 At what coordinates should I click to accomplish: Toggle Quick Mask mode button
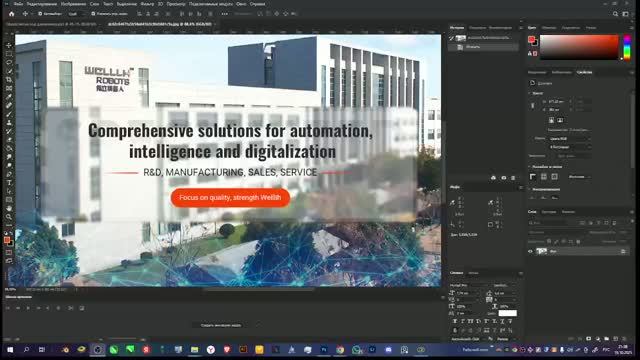[9, 253]
